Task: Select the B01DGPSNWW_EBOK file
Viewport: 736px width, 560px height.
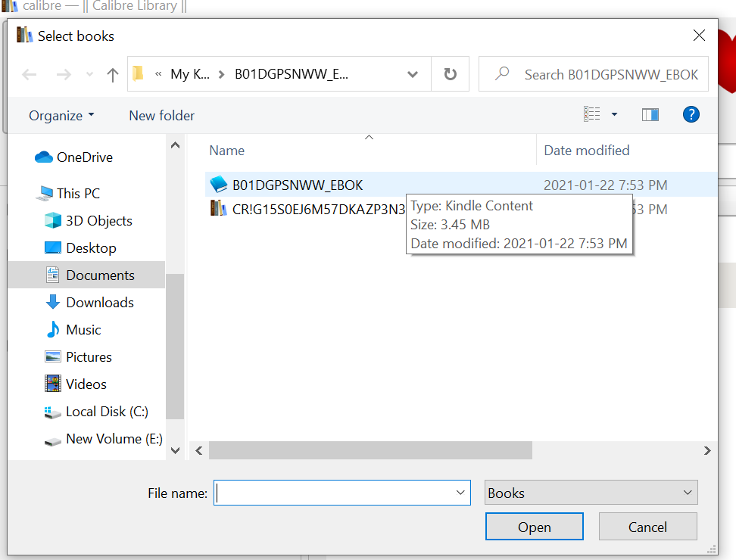Action: [298, 185]
